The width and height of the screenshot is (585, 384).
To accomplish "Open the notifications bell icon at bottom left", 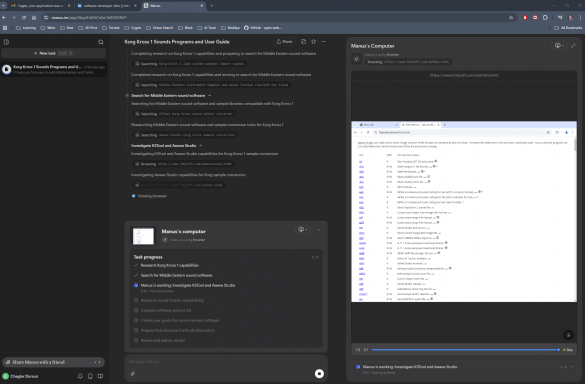I will pyautogui.click(x=80, y=376).
